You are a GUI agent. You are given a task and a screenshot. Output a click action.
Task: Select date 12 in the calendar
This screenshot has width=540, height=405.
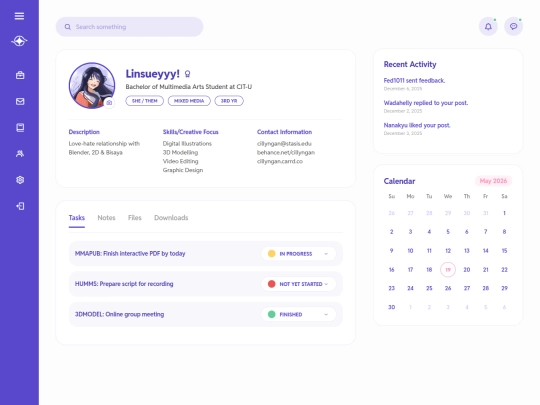[448, 251]
